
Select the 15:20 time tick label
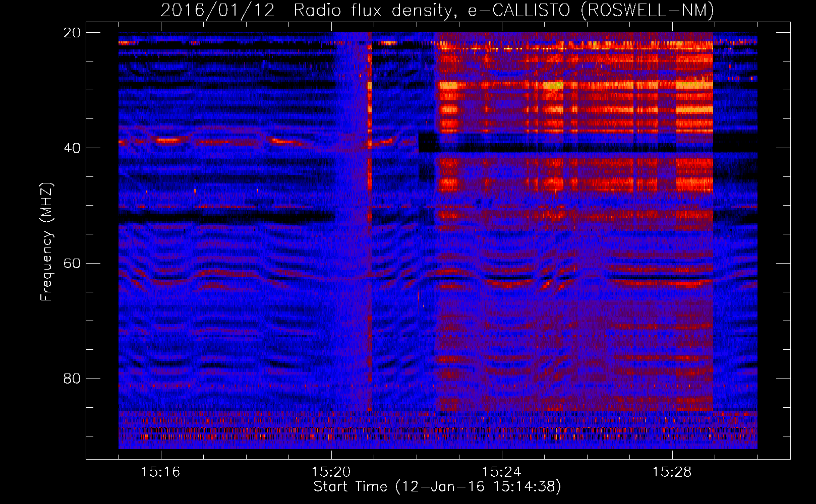click(331, 472)
